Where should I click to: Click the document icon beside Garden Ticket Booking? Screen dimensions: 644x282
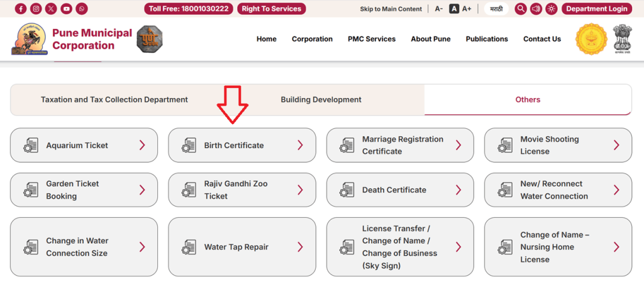pyautogui.click(x=31, y=190)
